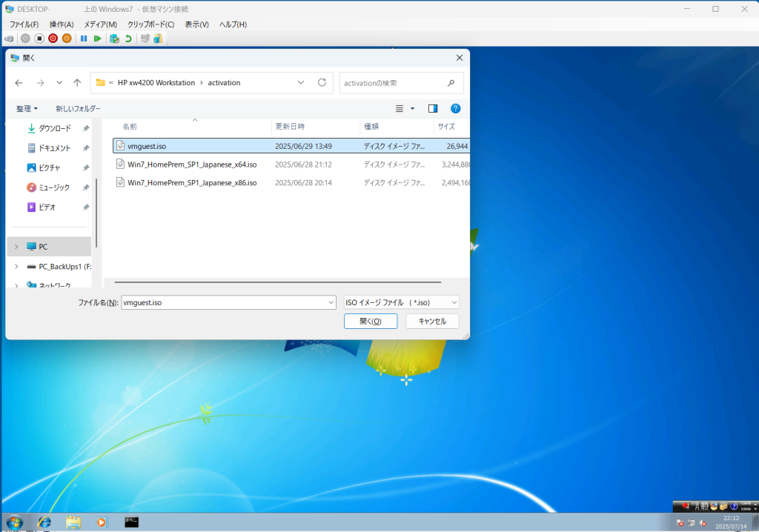This screenshot has width=759, height=532.
Task: Open the 表示(V) menu
Action: click(x=196, y=24)
